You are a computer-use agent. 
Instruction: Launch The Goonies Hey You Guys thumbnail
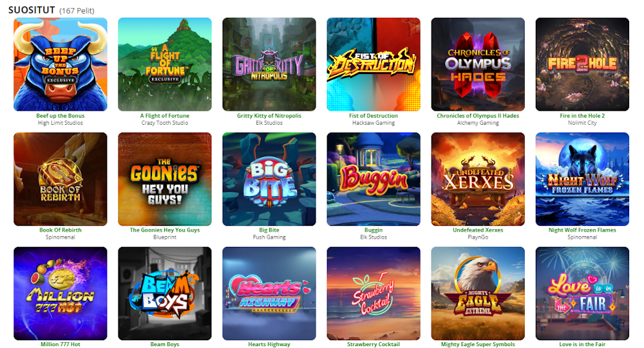(x=165, y=179)
